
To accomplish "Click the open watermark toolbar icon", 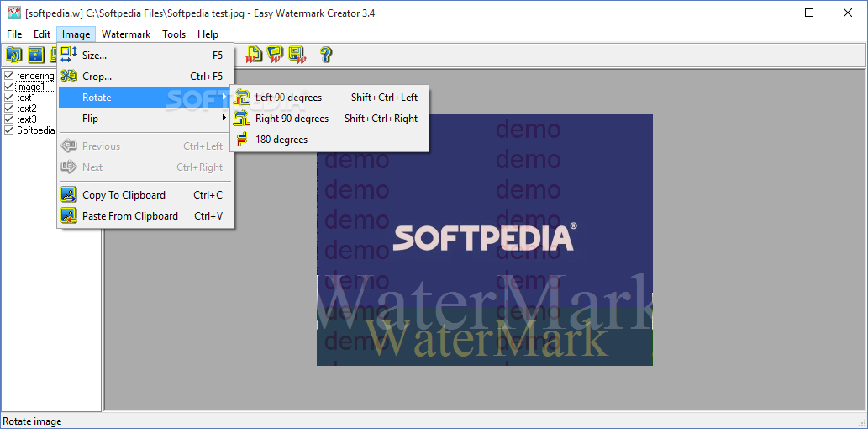I will (x=275, y=55).
